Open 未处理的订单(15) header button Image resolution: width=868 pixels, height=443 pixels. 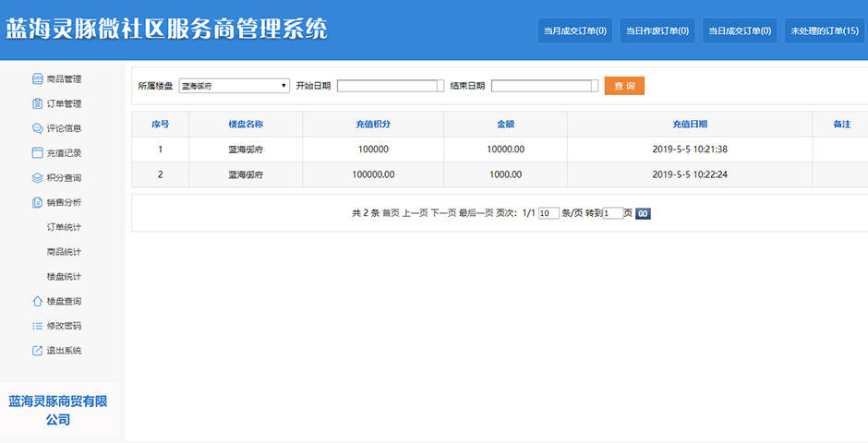click(825, 30)
